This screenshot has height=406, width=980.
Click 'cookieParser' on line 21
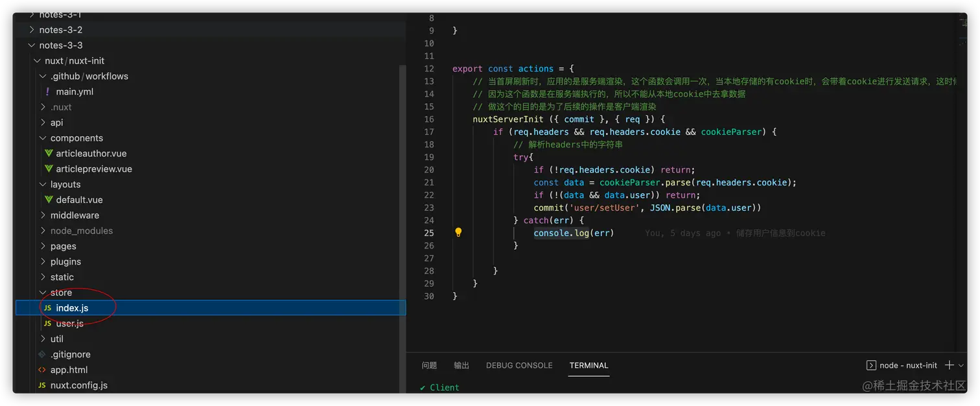(x=630, y=182)
